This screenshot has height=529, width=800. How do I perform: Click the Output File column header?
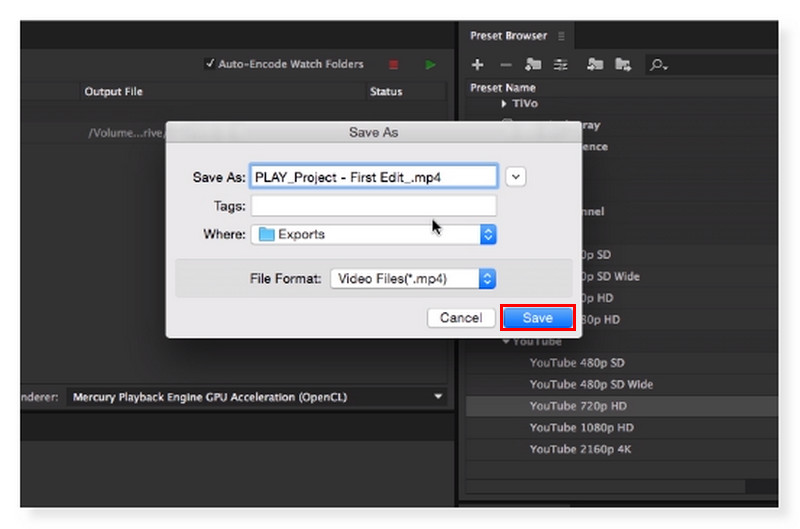click(113, 91)
